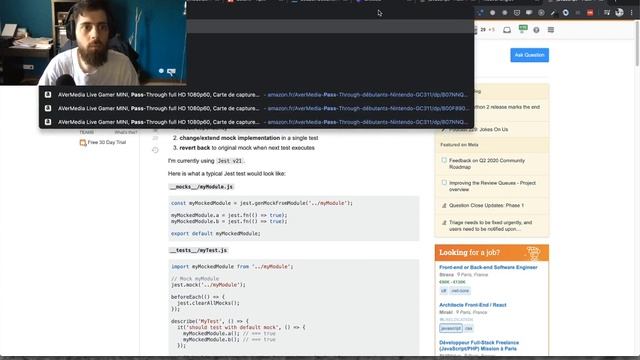Click the jest.clearAllMocks() code line
640x360 pixels.
tap(208, 303)
